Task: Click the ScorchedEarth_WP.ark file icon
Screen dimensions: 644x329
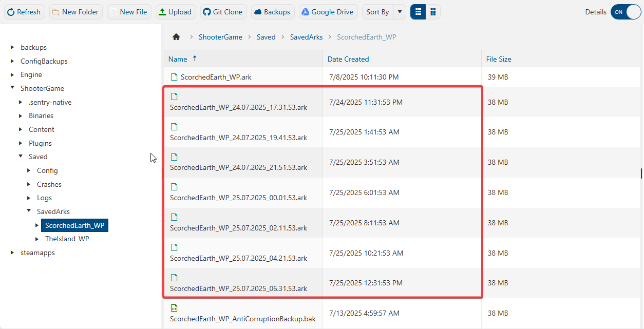Action: 174,77
